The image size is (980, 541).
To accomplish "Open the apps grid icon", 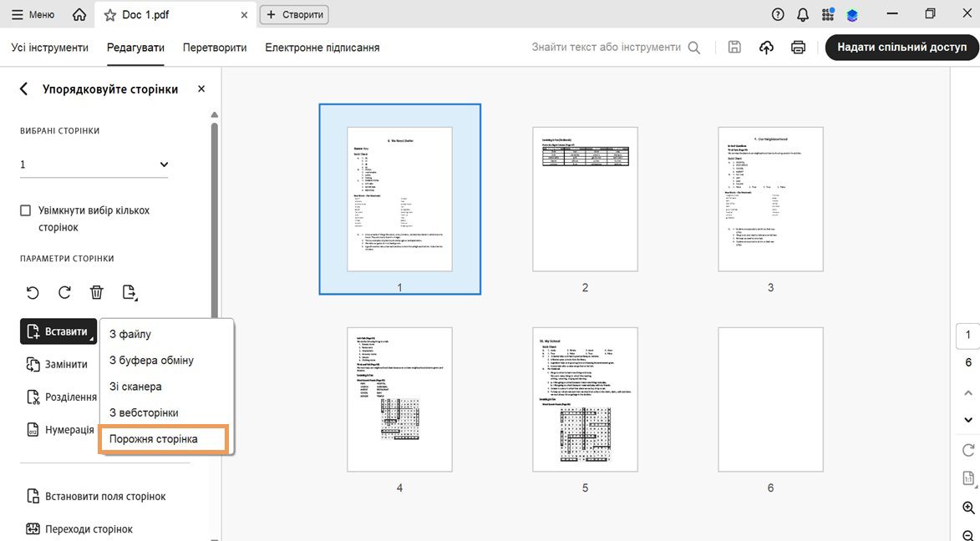I will tap(828, 14).
